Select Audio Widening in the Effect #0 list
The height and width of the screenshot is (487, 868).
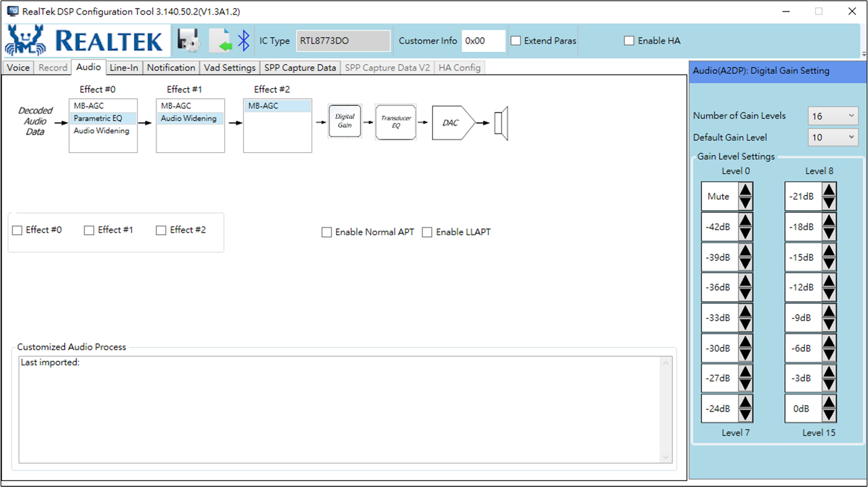(103, 130)
